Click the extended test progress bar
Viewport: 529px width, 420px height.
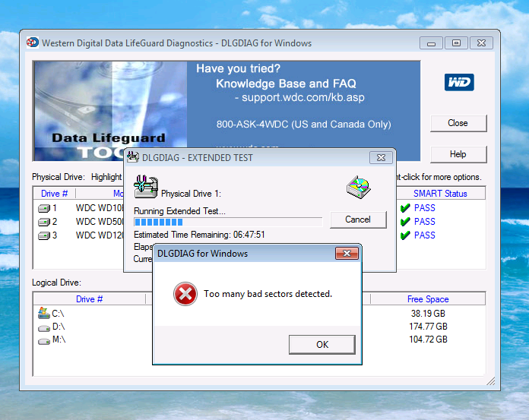tap(227, 222)
